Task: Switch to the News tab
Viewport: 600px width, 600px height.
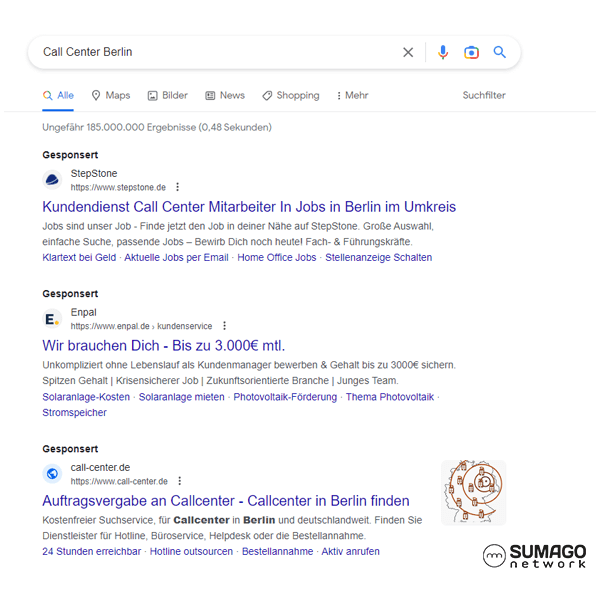Action: (x=225, y=95)
